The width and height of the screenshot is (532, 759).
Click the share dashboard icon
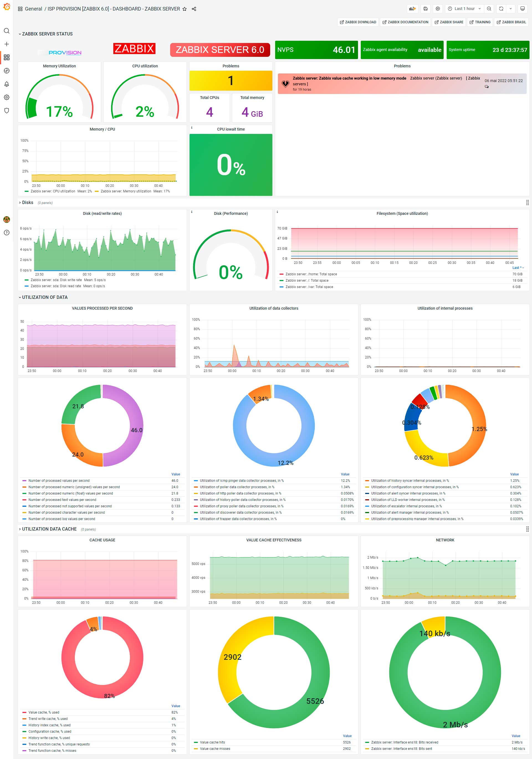194,9
